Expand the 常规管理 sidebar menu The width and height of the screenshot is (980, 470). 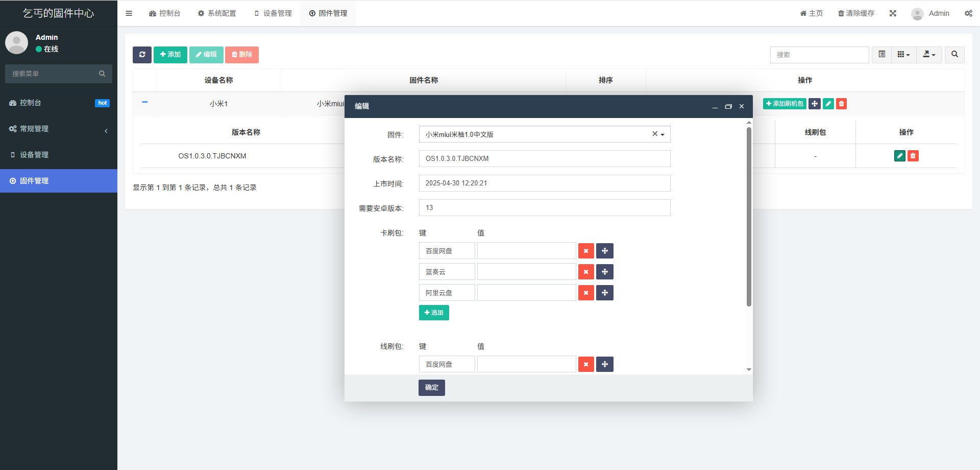59,129
